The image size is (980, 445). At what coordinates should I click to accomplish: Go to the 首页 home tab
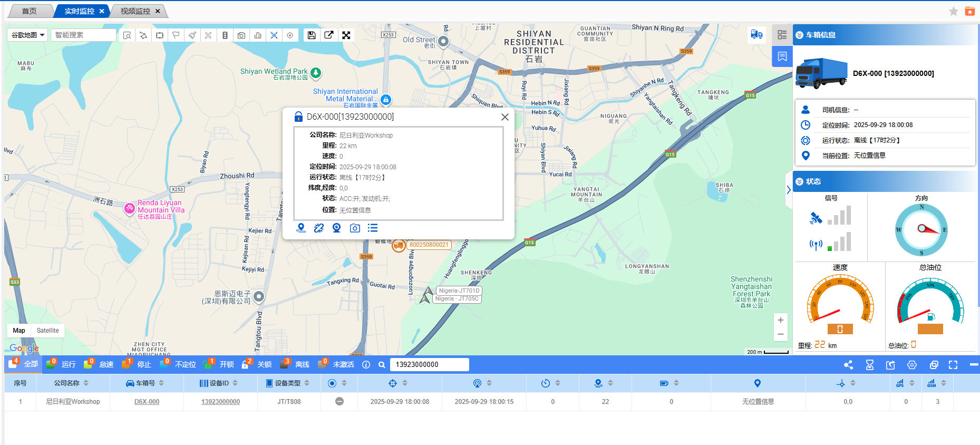tap(30, 11)
